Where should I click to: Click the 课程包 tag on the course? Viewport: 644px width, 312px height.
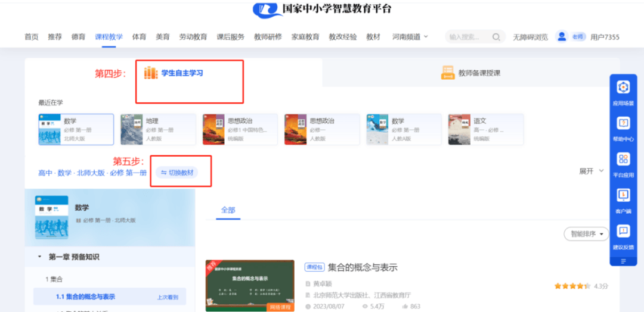tap(314, 267)
